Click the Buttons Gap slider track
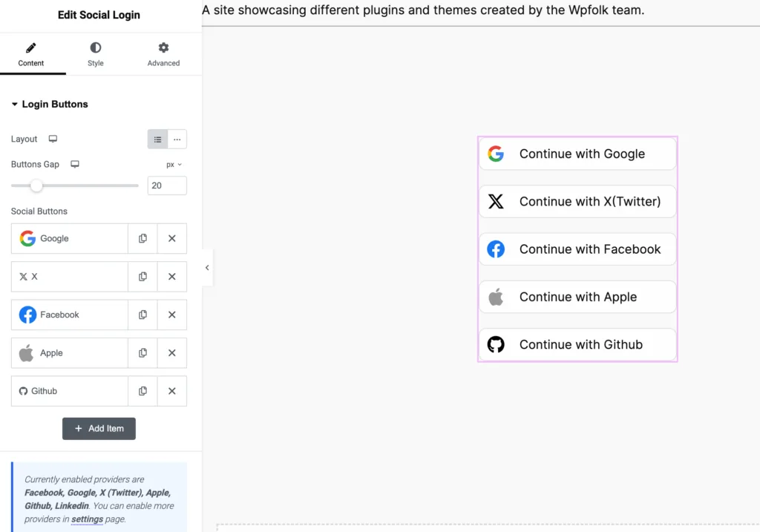Image resolution: width=760 pixels, height=532 pixels. point(75,185)
